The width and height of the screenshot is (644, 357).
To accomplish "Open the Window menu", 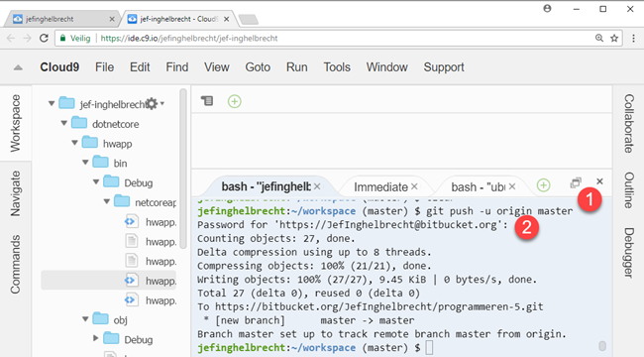I will 386,67.
